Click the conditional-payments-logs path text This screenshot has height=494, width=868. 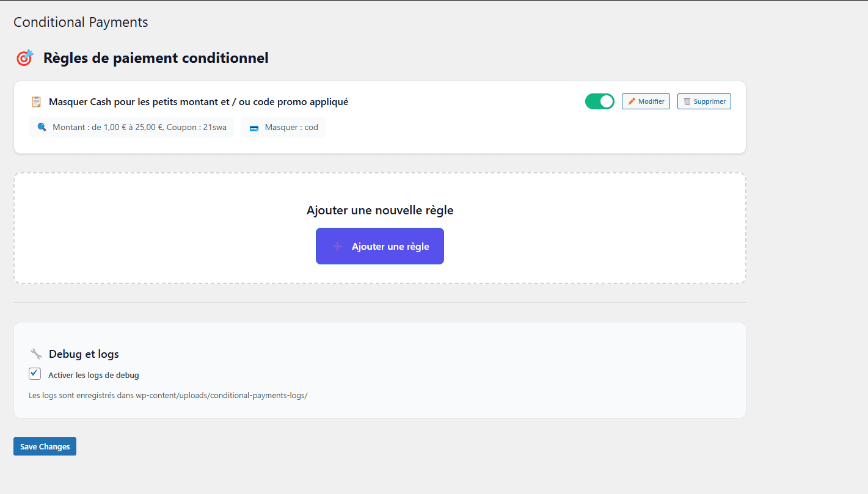point(167,395)
